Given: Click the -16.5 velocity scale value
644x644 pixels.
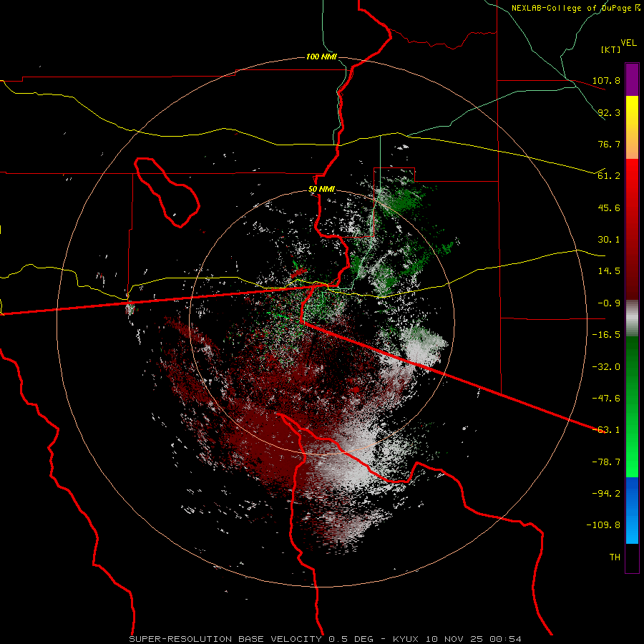Looking at the screenshot, I should [606, 335].
